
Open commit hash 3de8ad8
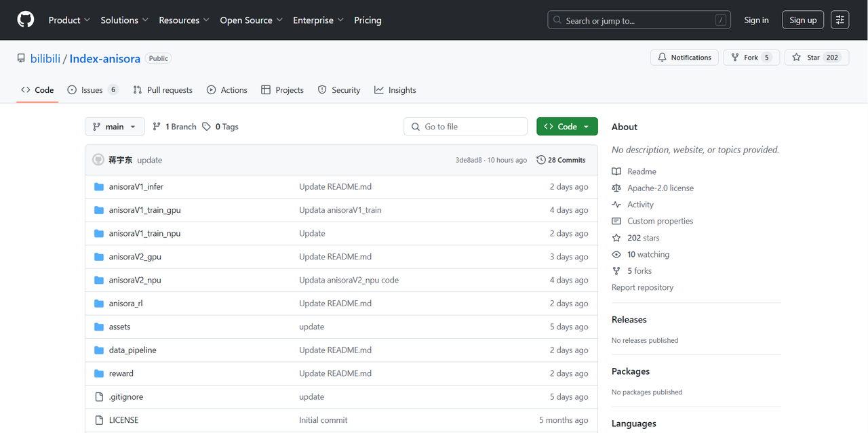click(469, 161)
